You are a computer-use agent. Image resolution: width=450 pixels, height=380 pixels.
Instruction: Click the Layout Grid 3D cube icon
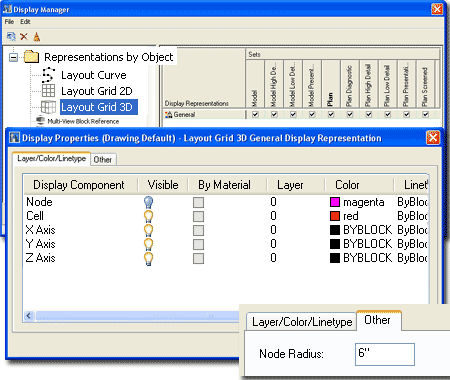(48, 107)
